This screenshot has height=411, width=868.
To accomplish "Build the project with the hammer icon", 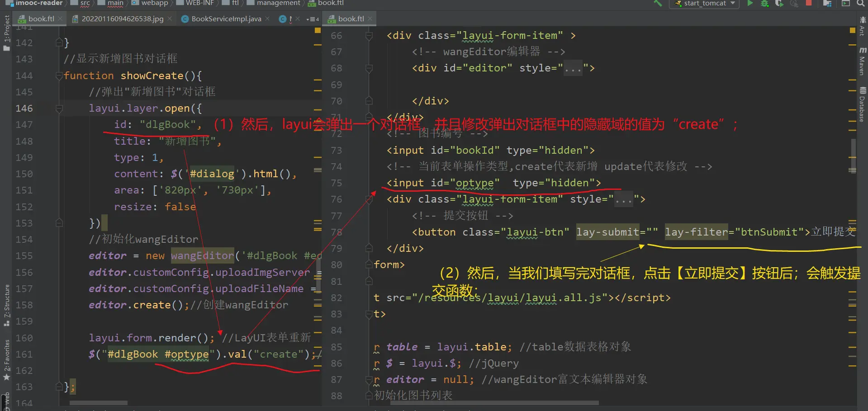I will pos(658,3).
